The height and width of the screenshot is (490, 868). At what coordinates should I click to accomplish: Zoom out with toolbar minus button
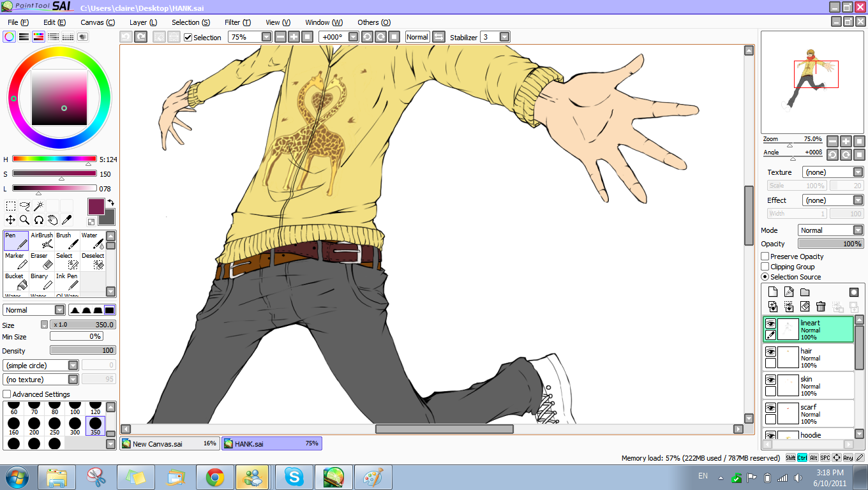pyautogui.click(x=281, y=37)
